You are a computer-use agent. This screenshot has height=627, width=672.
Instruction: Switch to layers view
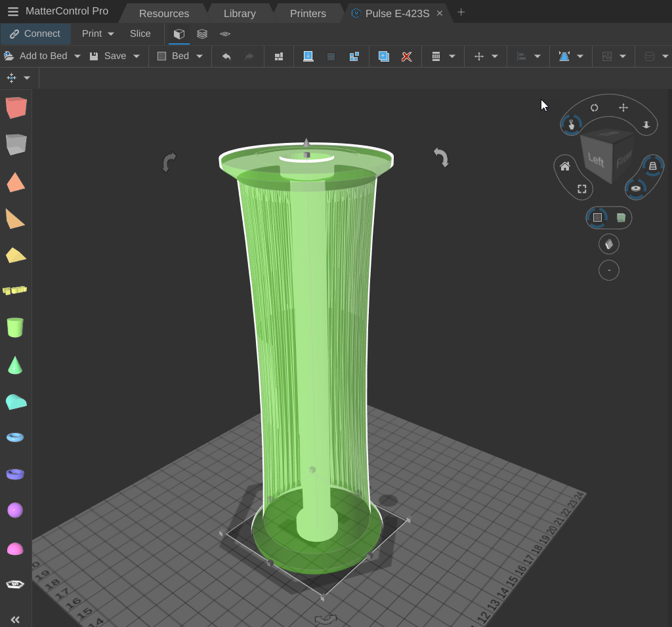click(x=202, y=34)
